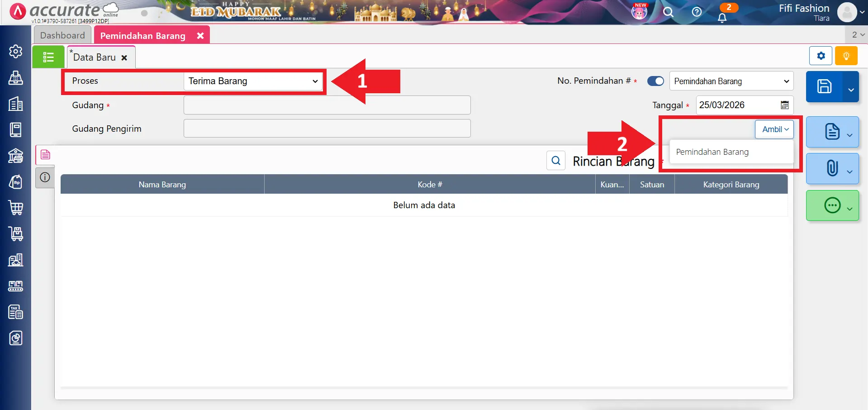Screen dimensions: 868x410
Task: Click the orange lightbulb tips button
Action: (846, 56)
